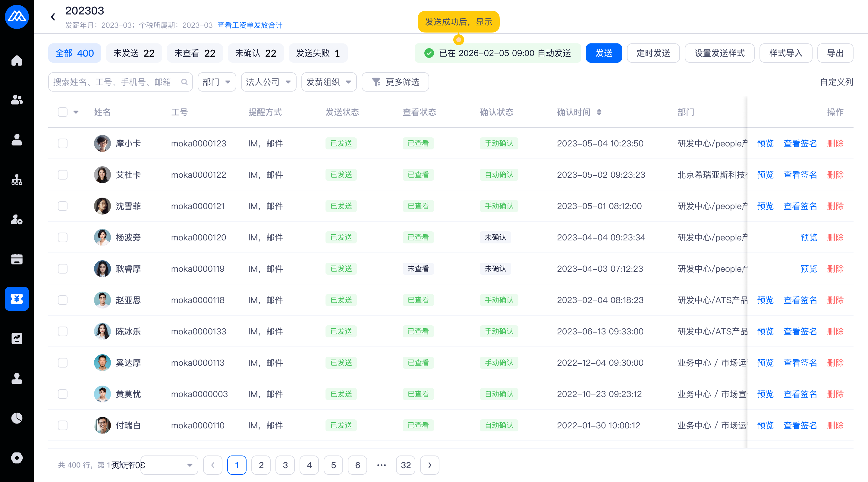Select the 发送失败 1 tab
Image resolution: width=868 pixels, height=482 pixels.
pos(318,53)
